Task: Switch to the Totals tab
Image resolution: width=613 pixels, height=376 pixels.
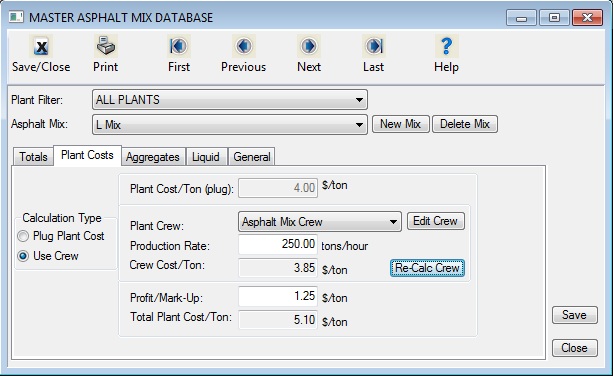Action: (x=33, y=157)
